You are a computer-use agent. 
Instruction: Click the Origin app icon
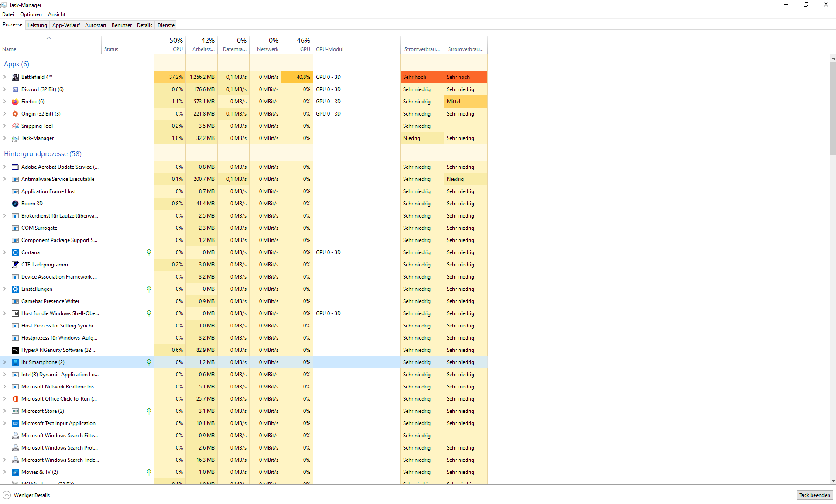coord(15,114)
